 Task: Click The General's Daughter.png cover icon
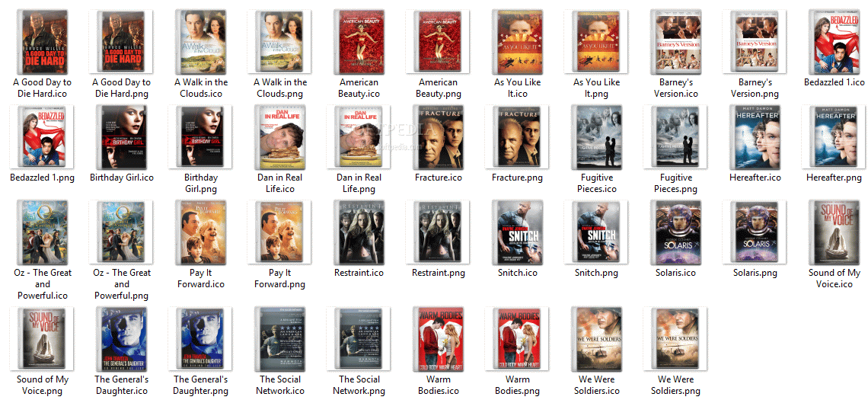point(201,339)
